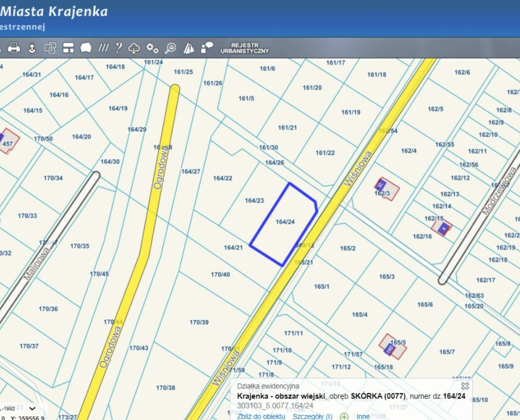
Task: Click the triple-slash hatch lines icon
Action: tap(103, 48)
